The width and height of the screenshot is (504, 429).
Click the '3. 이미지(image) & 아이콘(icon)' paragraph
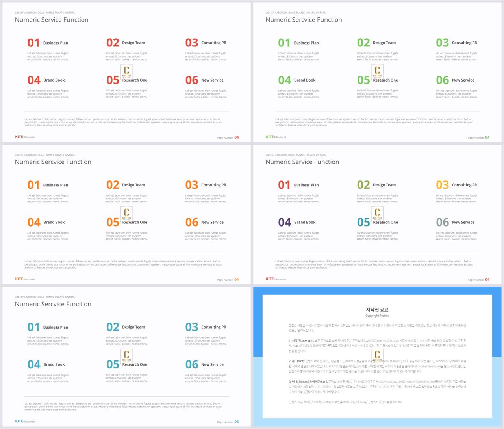(377, 386)
